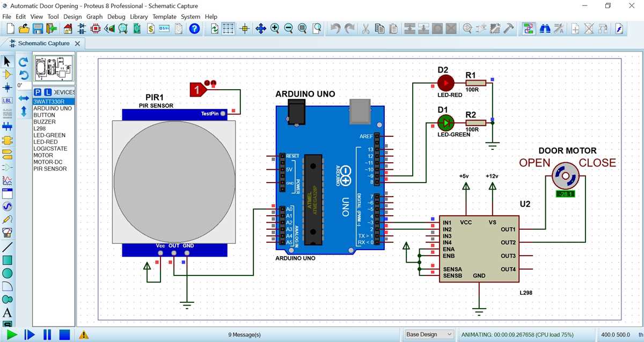
Task: Rotate the object anti-clockwise
Action: pyautogui.click(x=24, y=75)
